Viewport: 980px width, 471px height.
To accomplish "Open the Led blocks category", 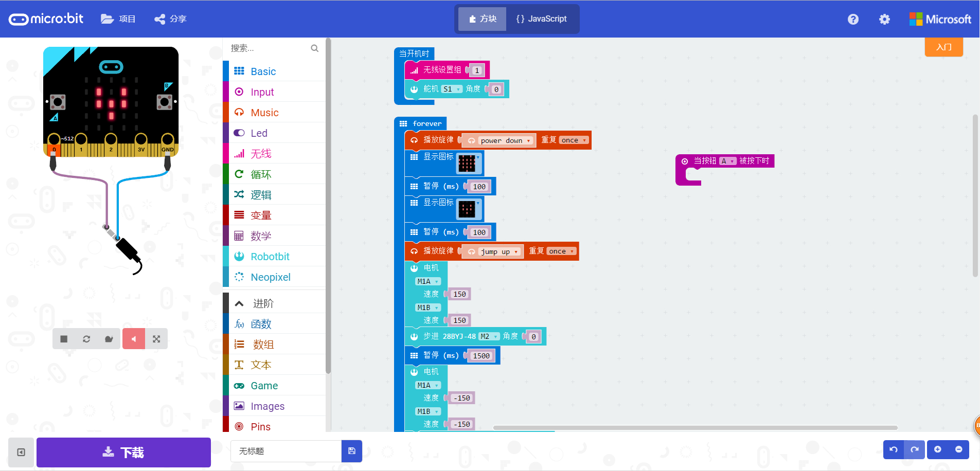I will point(274,133).
